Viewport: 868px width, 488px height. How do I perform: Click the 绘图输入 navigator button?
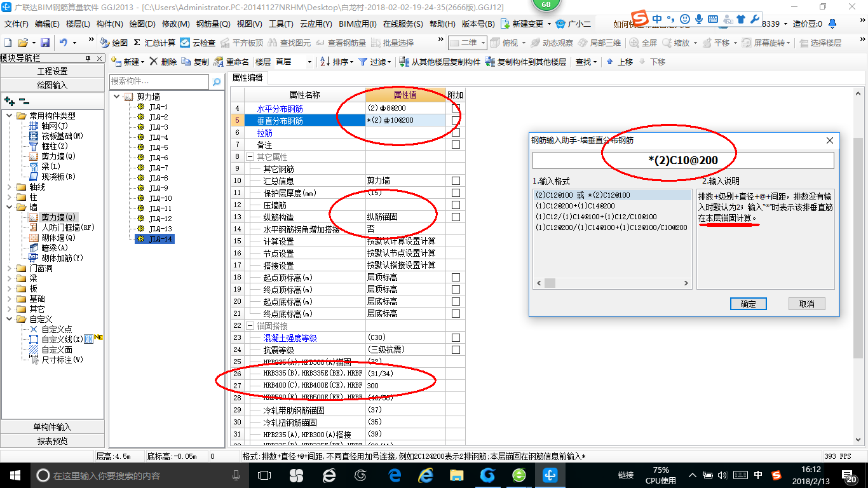53,85
